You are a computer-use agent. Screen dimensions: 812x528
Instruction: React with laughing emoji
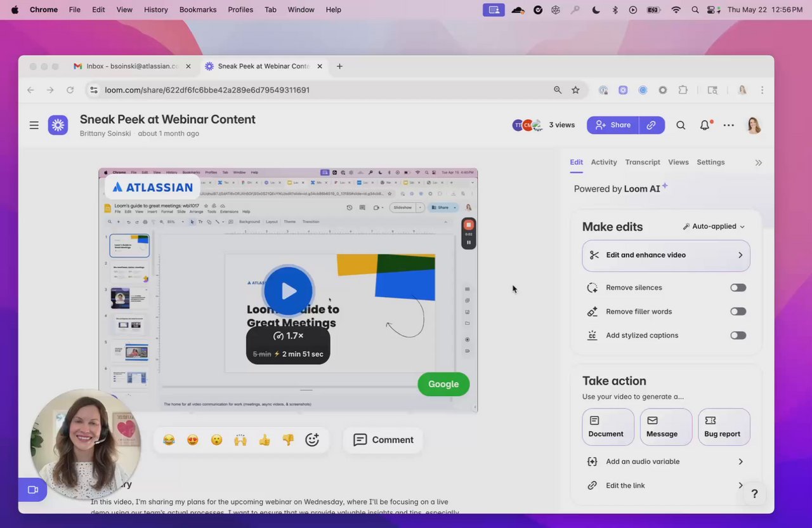[x=169, y=440]
